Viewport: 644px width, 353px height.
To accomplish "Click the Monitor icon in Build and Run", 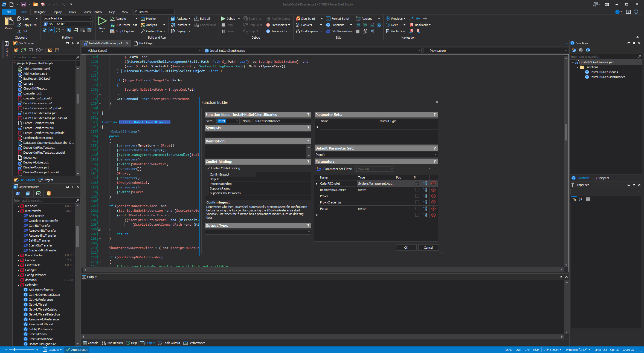I will pos(143,19).
